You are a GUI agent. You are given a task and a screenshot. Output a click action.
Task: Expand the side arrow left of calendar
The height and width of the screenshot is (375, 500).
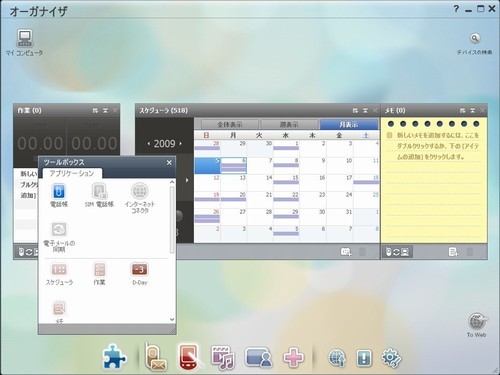tap(187, 180)
